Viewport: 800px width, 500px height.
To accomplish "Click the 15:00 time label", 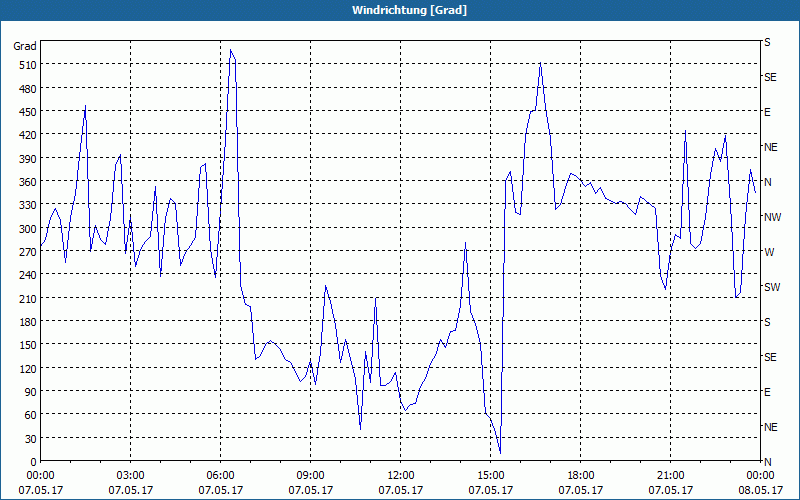I will pyautogui.click(x=491, y=476).
